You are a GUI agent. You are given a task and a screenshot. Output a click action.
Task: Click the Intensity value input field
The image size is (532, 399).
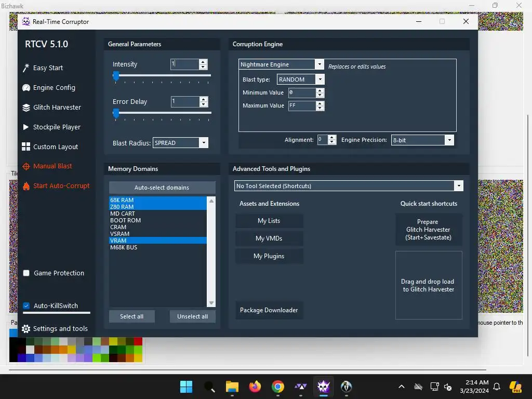tap(184, 64)
